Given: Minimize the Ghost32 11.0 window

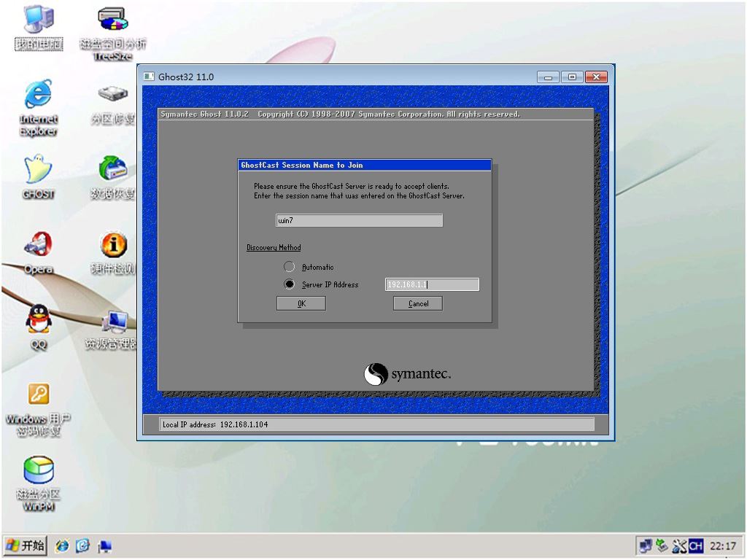Looking at the screenshot, I should (x=548, y=77).
